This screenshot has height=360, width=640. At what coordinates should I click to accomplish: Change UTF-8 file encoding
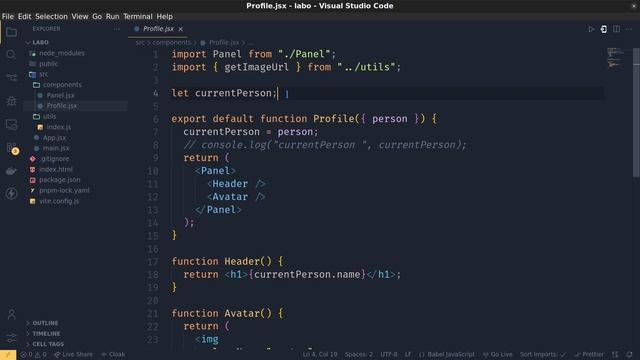(389, 355)
